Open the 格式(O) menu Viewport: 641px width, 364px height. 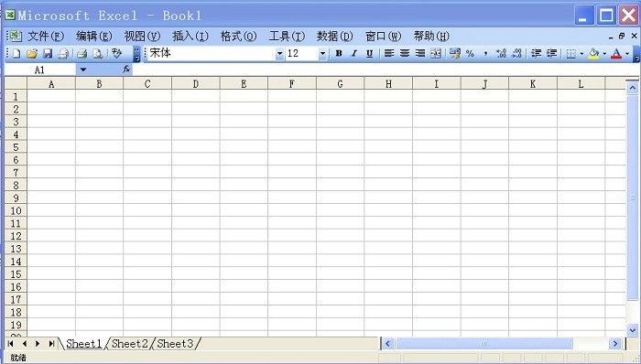(x=239, y=37)
